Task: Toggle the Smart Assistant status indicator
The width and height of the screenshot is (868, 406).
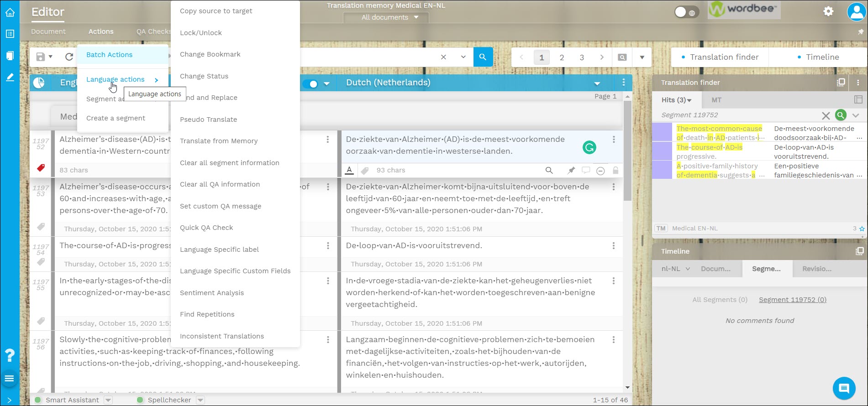Action: pyautogui.click(x=38, y=400)
